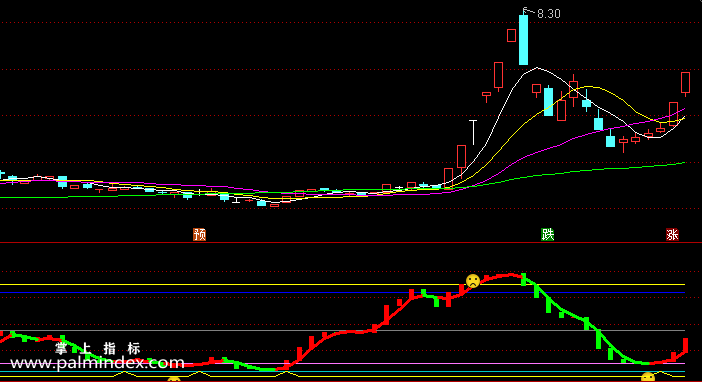Open the www.palmindex.com watermark link

[x=97, y=363]
